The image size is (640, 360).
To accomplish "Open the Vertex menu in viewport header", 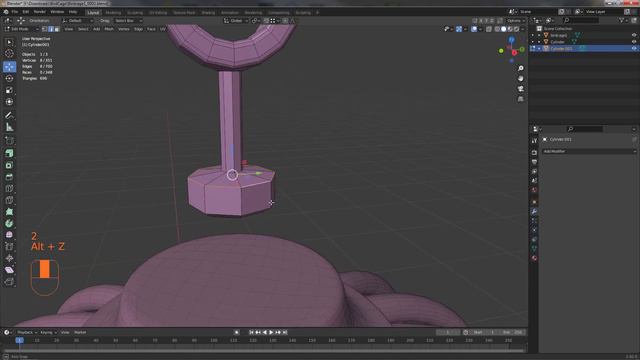I will (x=123, y=29).
